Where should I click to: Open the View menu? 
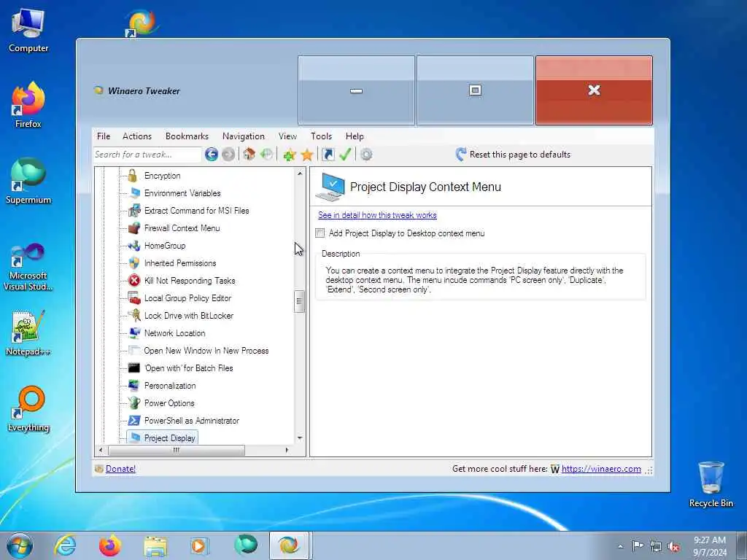[x=287, y=136]
